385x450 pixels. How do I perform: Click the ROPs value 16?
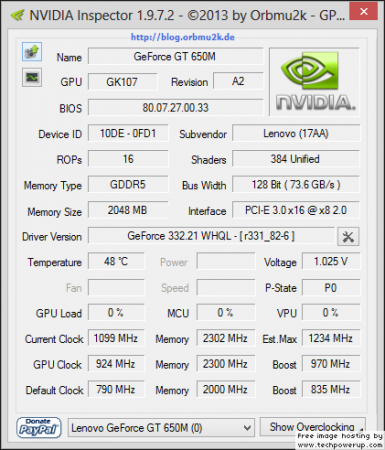(128, 159)
